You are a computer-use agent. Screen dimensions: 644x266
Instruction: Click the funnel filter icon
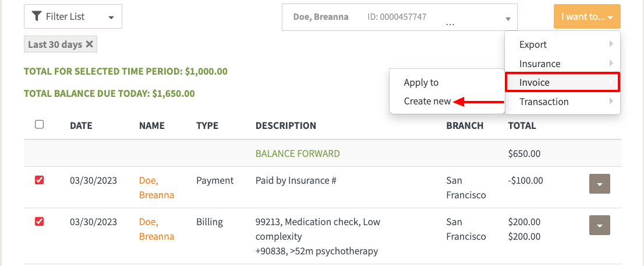(37, 16)
